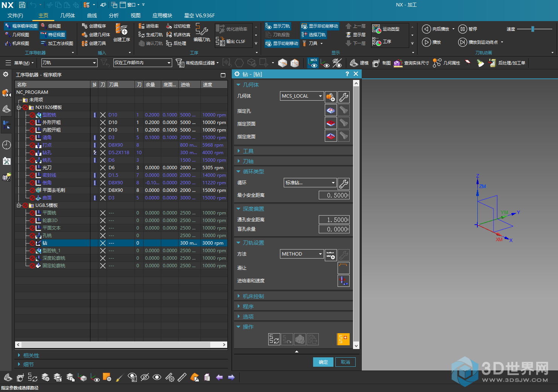Viewport: 558px width, 392px height.
Task: Toggle Show Non-Cutting Moves (显示非切削移动)
Action: pyautogui.click(x=320, y=26)
